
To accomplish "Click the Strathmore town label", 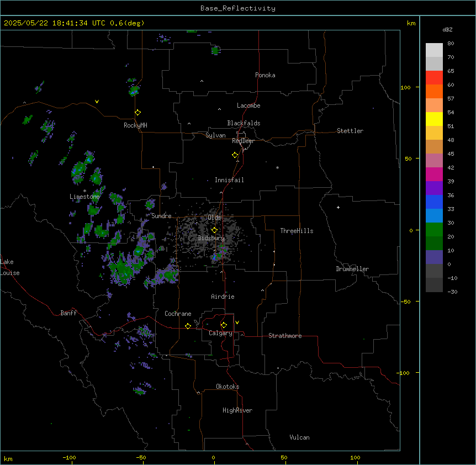I will pos(285,336).
